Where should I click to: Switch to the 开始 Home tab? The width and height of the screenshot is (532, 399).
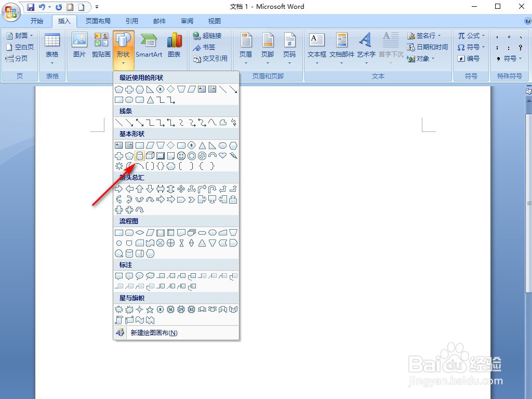point(37,21)
